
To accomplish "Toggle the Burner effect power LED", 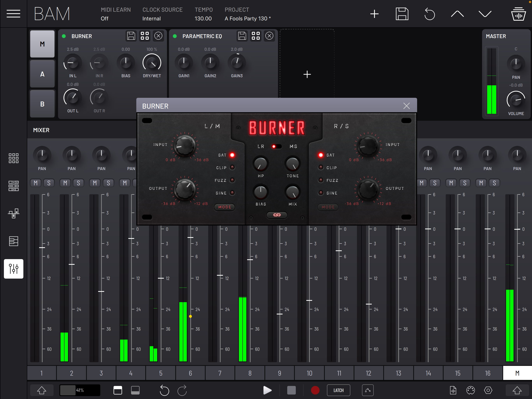I will pyautogui.click(x=64, y=36).
